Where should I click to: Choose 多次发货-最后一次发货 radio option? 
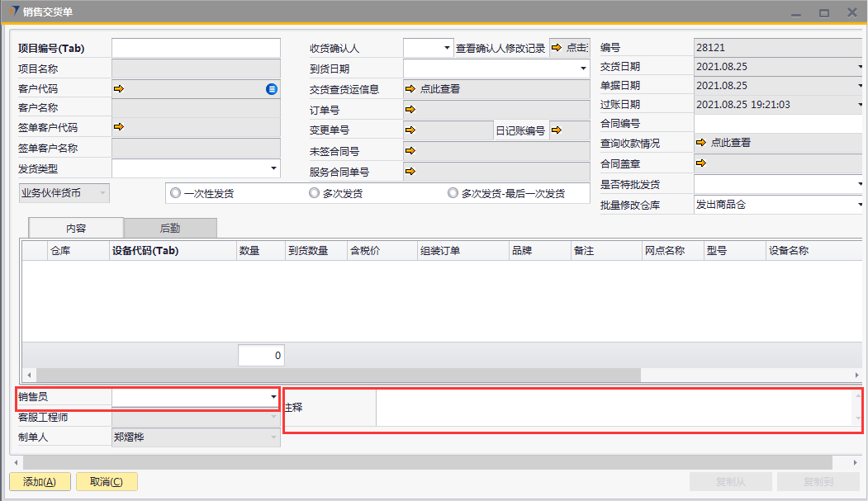pos(453,193)
